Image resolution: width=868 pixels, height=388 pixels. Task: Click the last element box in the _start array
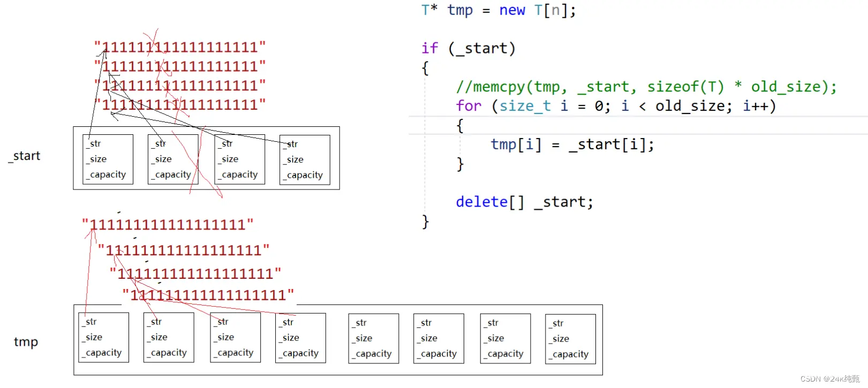coord(305,160)
